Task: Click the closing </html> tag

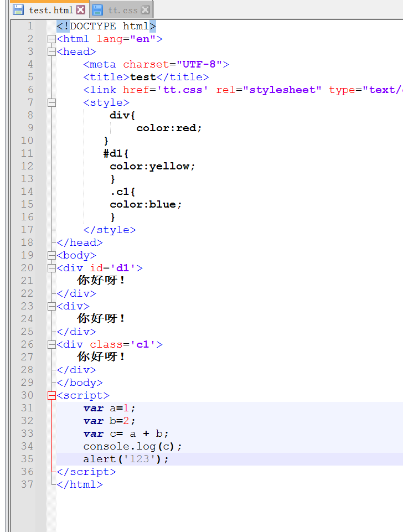Action: click(80, 484)
